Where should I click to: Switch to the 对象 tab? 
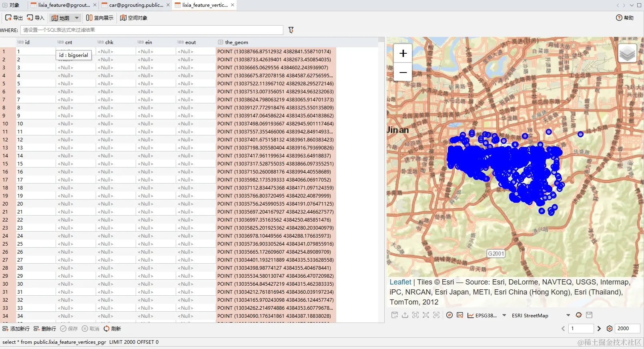[11, 5]
